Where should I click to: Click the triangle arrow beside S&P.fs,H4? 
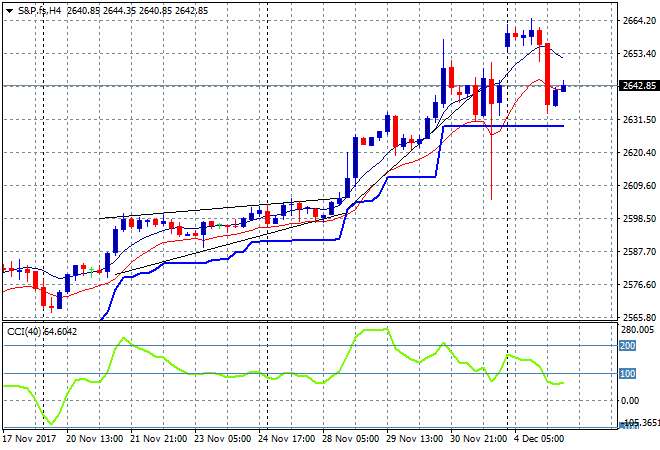coord(9,11)
